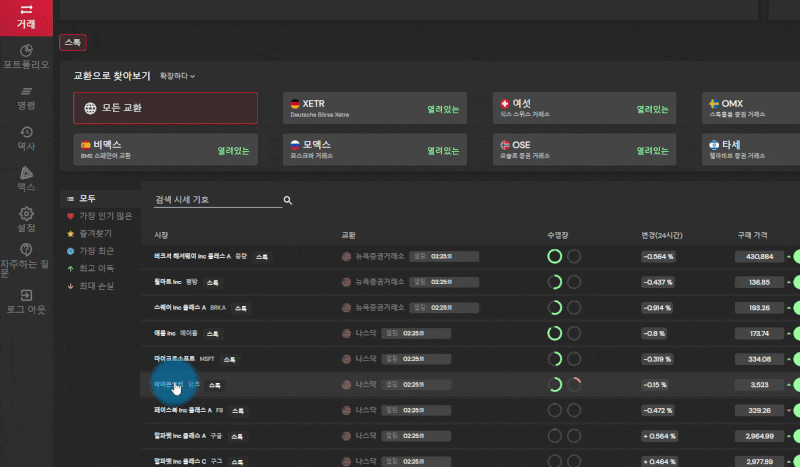Click the Norwegian flag on OSE card
The width and height of the screenshot is (800, 467).
(505, 145)
